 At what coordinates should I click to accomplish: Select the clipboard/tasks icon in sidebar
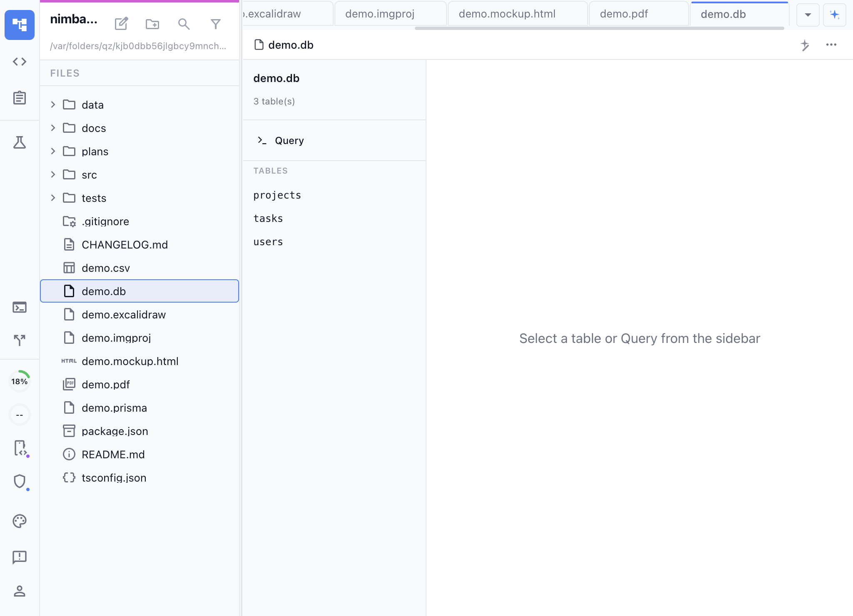19,98
